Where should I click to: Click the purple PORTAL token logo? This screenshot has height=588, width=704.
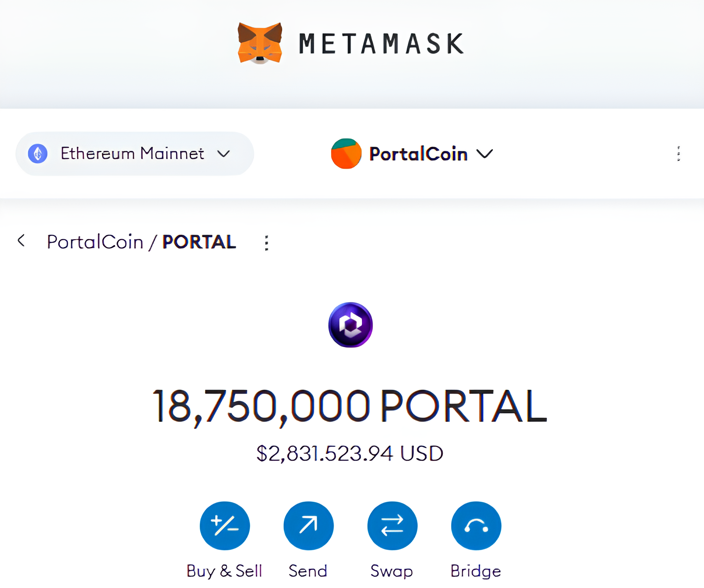tap(350, 325)
